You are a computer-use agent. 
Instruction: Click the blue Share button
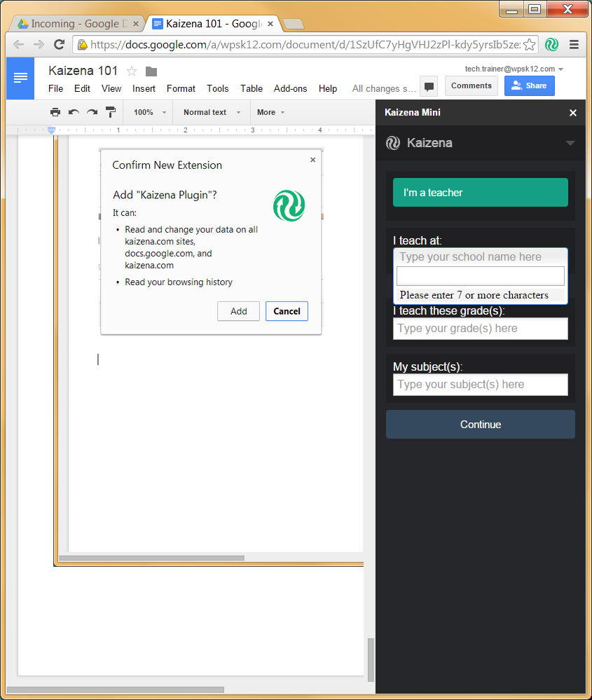coord(530,85)
